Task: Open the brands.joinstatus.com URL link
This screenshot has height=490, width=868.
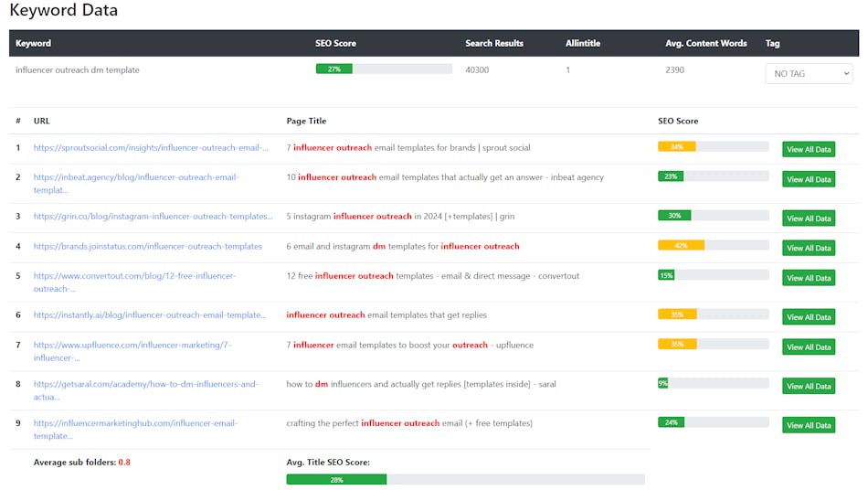Action: point(147,247)
